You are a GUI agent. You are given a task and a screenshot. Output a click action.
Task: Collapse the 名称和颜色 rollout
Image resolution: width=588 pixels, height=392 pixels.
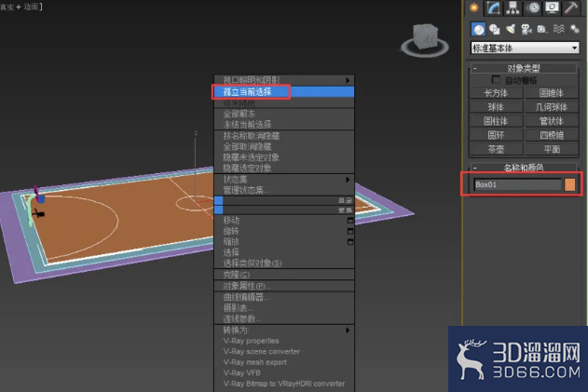click(x=523, y=168)
